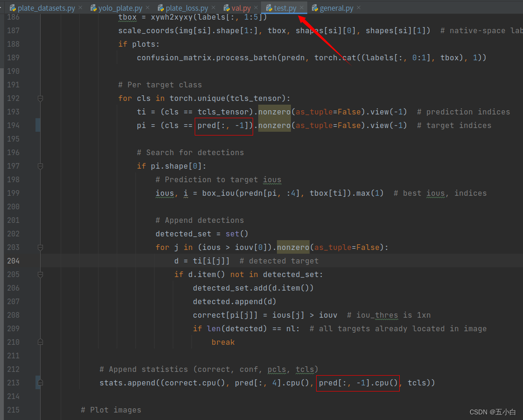Open the yolo_plate.py editor tab

[x=120, y=8]
